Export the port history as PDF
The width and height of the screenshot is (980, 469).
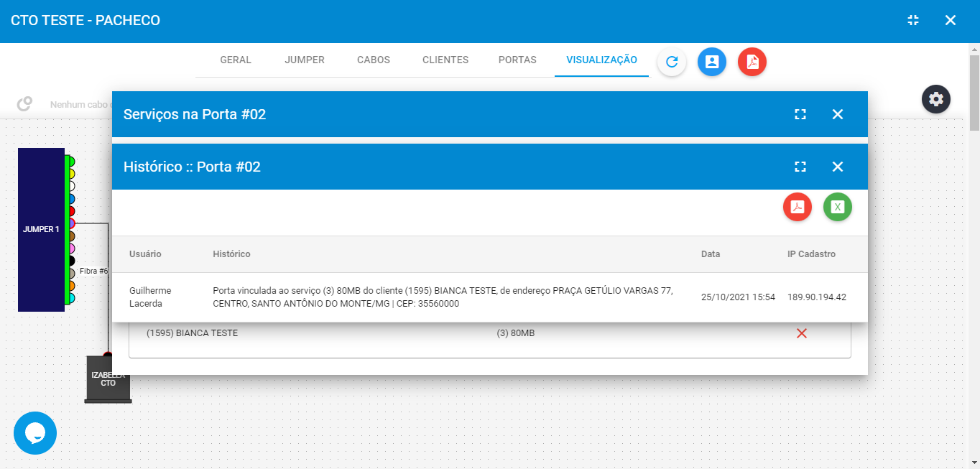tap(798, 207)
